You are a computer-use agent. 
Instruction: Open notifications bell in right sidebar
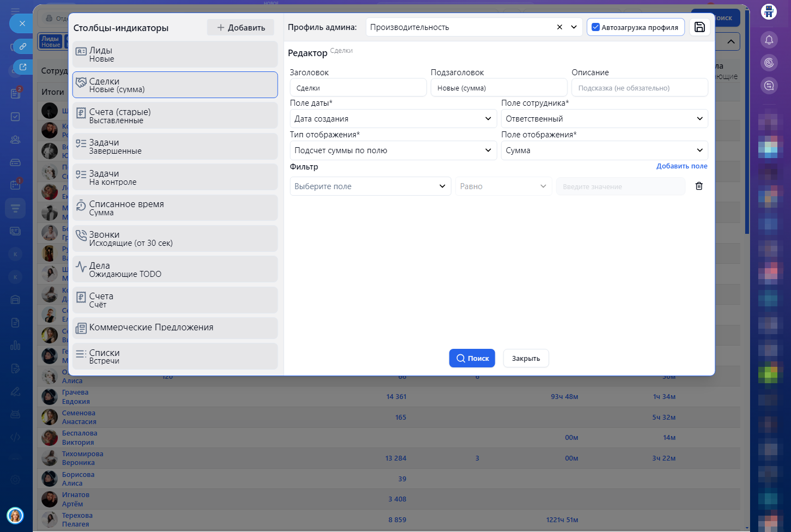[x=769, y=40]
